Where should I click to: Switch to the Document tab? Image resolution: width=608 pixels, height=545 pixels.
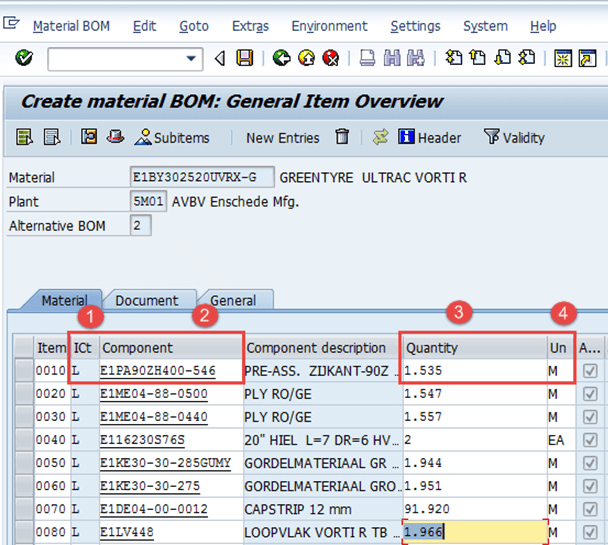146,300
